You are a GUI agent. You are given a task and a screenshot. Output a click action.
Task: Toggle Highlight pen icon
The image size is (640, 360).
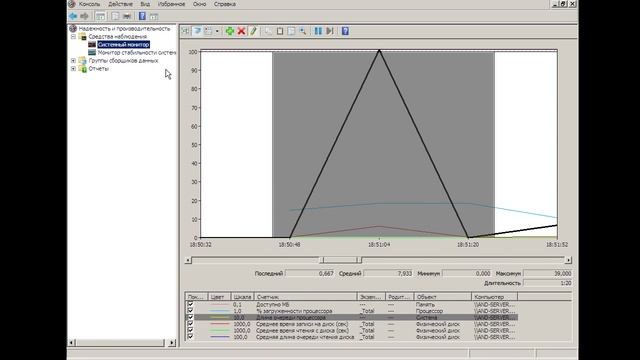[x=253, y=31]
